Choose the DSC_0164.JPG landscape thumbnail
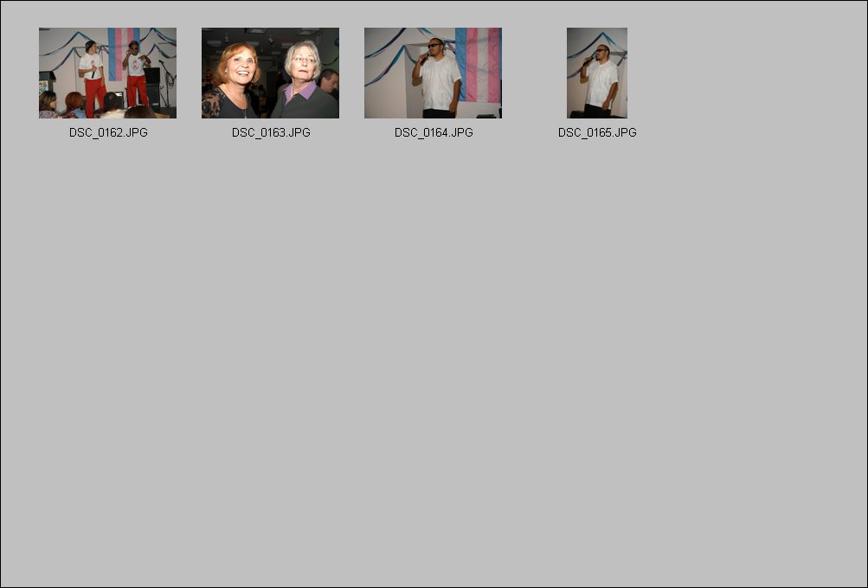Image resolution: width=868 pixels, height=588 pixels. [x=433, y=73]
